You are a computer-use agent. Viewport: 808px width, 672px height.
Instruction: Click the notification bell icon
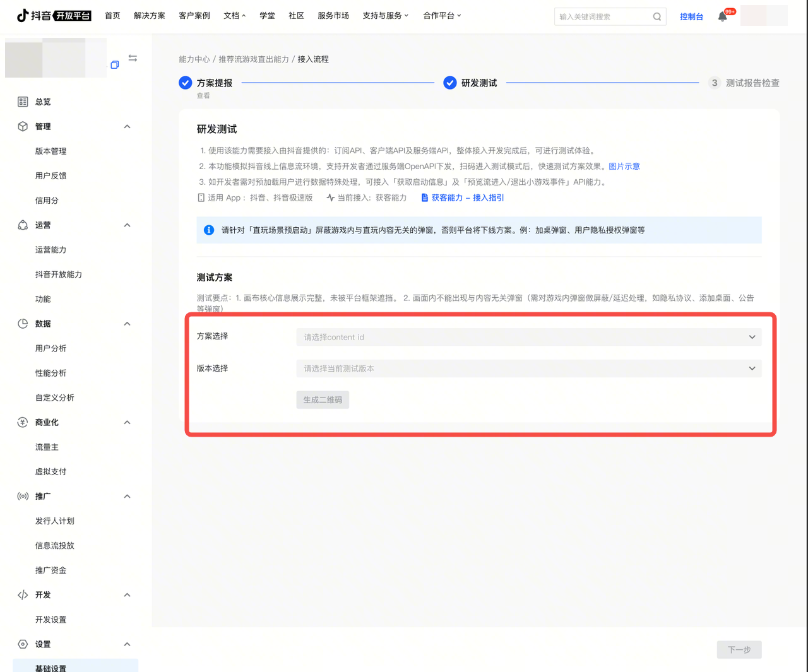pyautogui.click(x=723, y=16)
